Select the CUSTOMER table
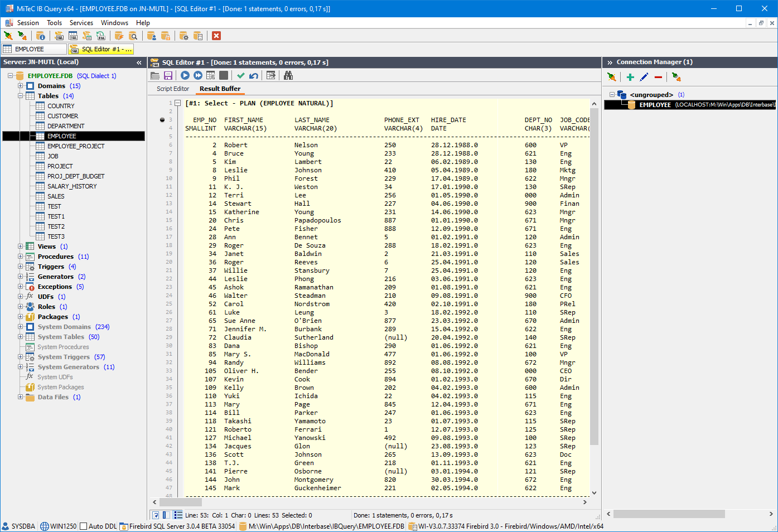 pyautogui.click(x=62, y=115)
